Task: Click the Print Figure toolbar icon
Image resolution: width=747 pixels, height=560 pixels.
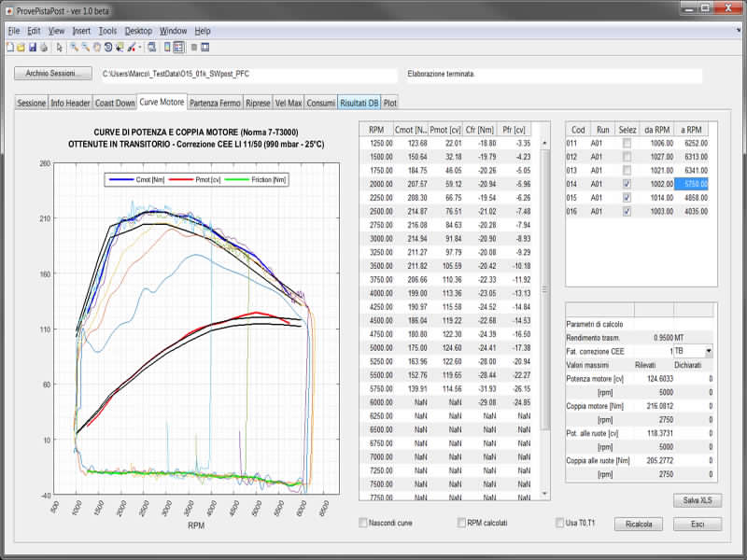Action: [43, 47]
